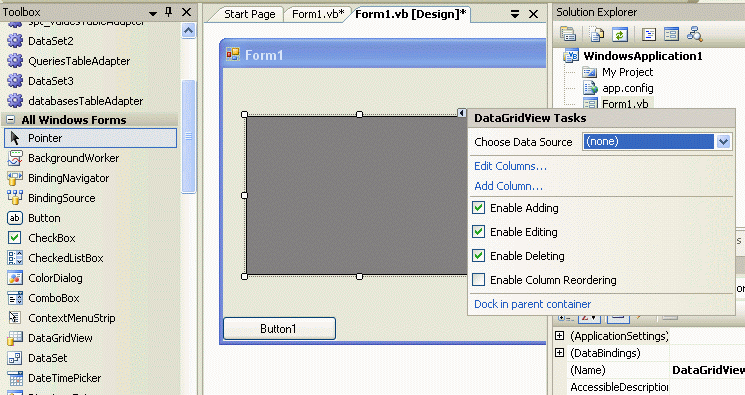Enable Column Reordering checkbox
The image size is (745, 395).
click(478, 279)
